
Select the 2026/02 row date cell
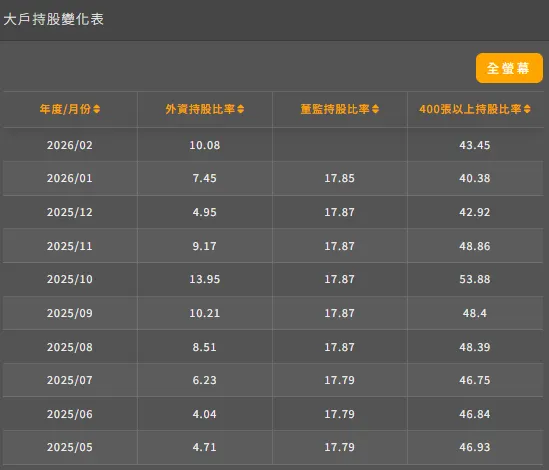(70, 145)
